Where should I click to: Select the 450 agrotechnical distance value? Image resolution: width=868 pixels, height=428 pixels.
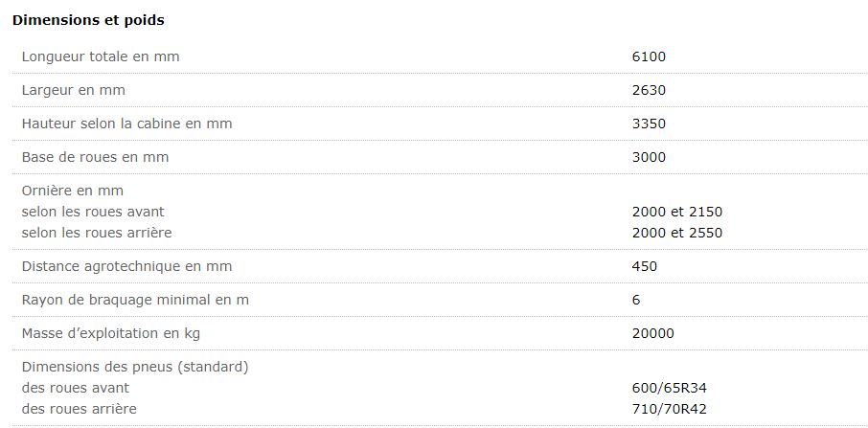pos(645,266)
